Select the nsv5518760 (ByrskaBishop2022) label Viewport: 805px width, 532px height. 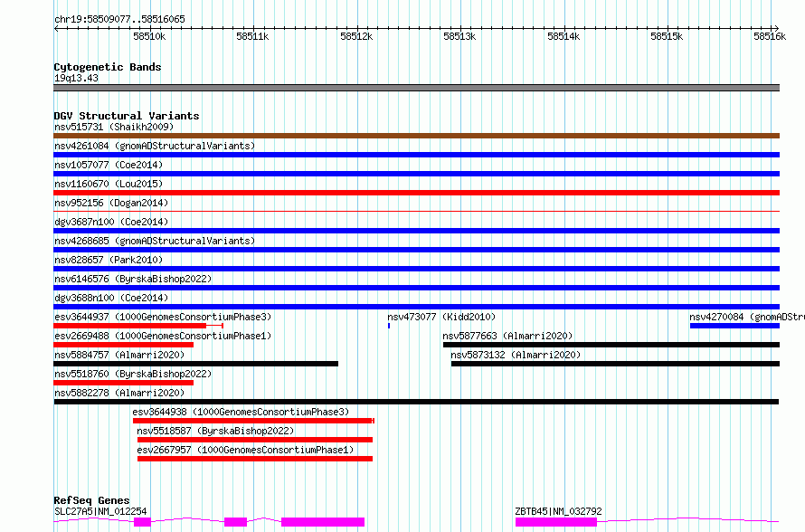coord(133,374)
